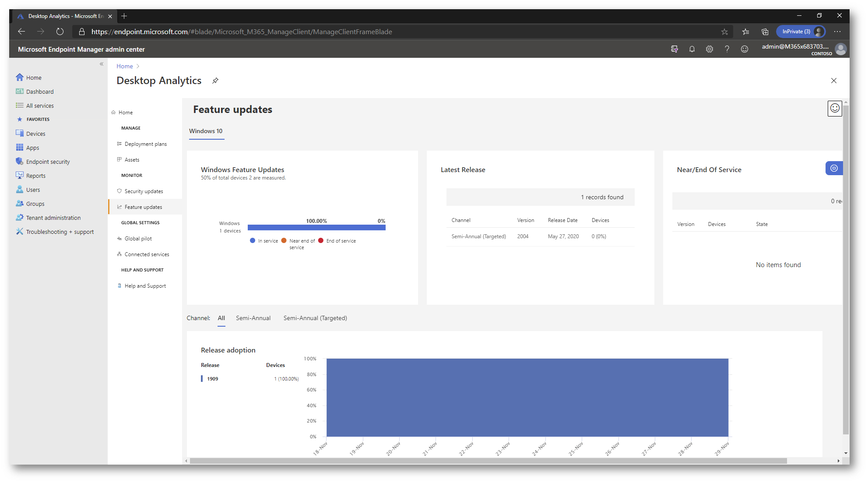868x483 pixels.
Task: Open directory and subscription filter icon
Action: click(x=675, y=49)
